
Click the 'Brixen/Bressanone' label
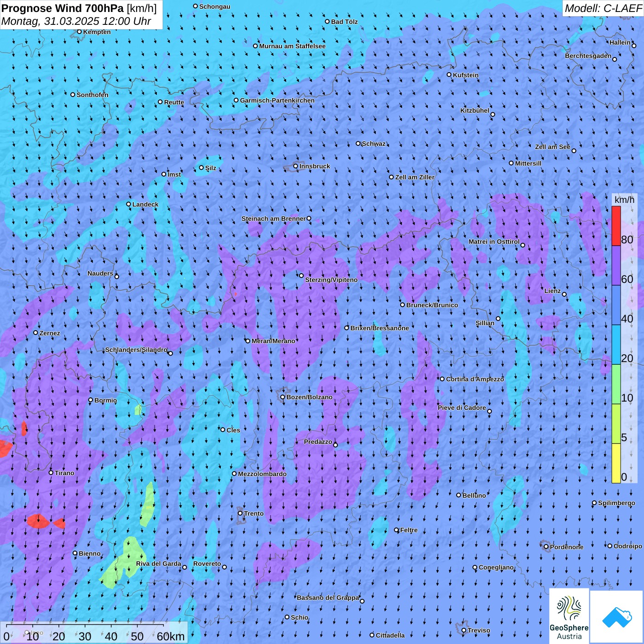pos(379,328)
